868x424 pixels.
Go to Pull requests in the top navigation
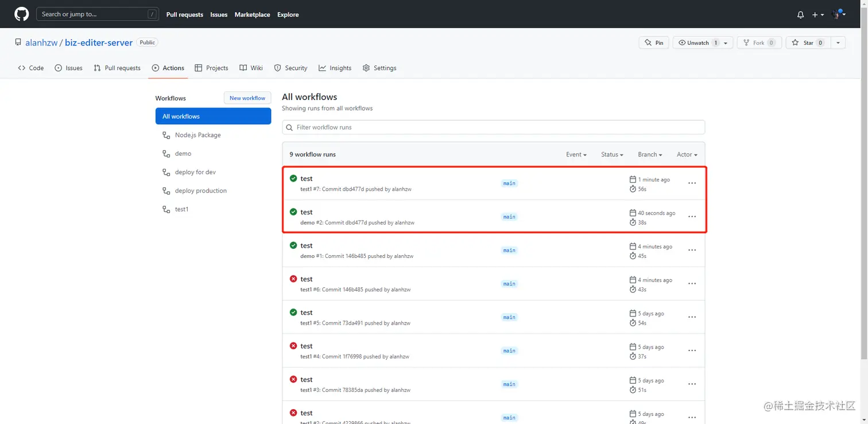[184, 15]
